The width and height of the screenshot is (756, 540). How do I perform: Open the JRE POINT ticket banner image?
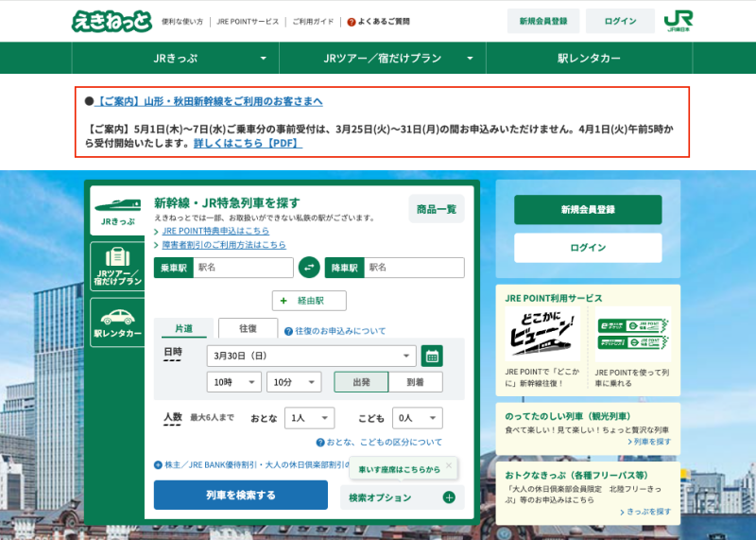pos(633,334)
